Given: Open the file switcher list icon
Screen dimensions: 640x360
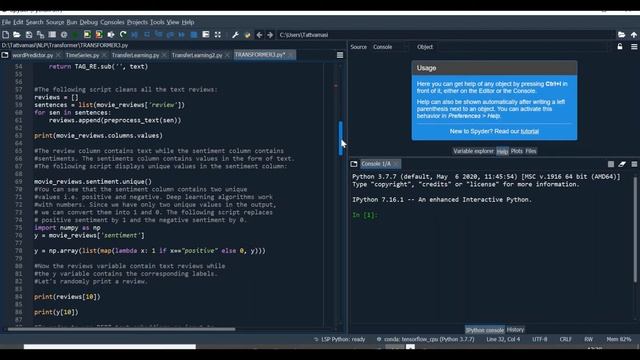Looking at the screenshot, I should [x=52, y=35].
